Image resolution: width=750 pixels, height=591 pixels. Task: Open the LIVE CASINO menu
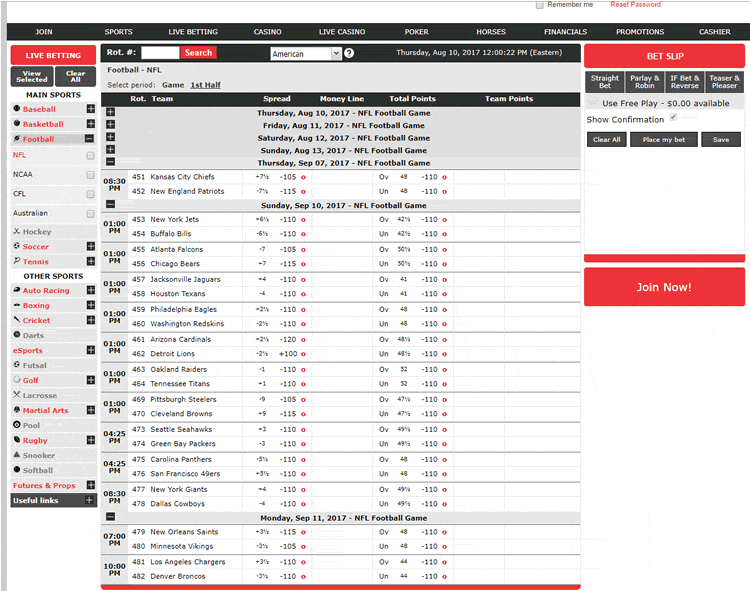pos(342,32)
